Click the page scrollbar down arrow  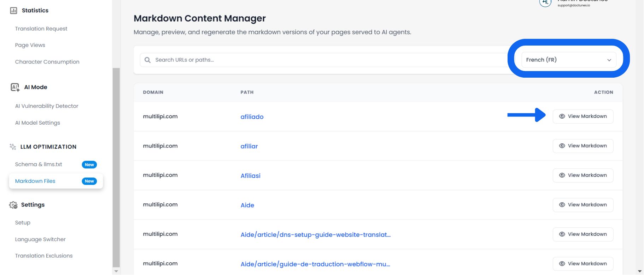640,271
